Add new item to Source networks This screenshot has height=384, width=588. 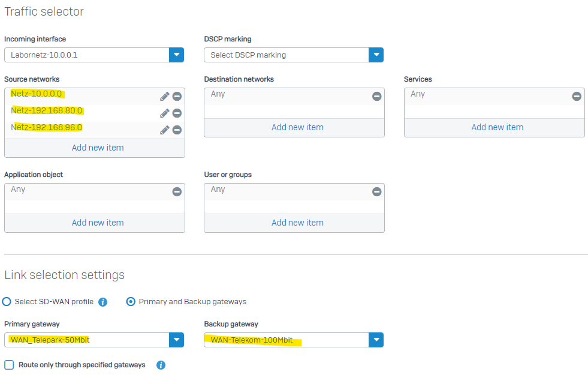(98, 148)
